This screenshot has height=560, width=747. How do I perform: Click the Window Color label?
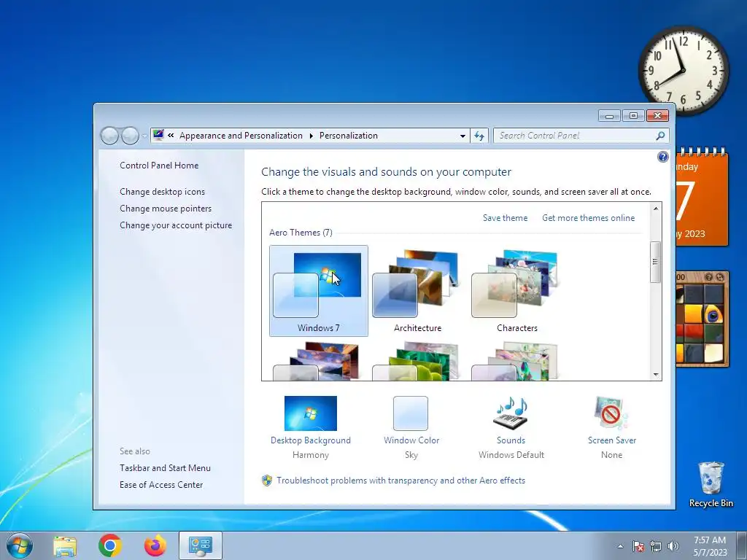pos(411,440)
